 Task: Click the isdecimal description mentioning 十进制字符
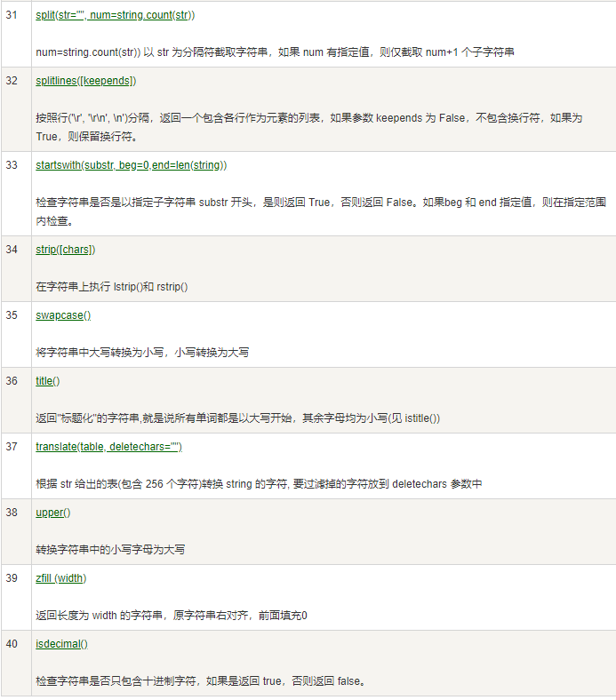tap(201, 681)
